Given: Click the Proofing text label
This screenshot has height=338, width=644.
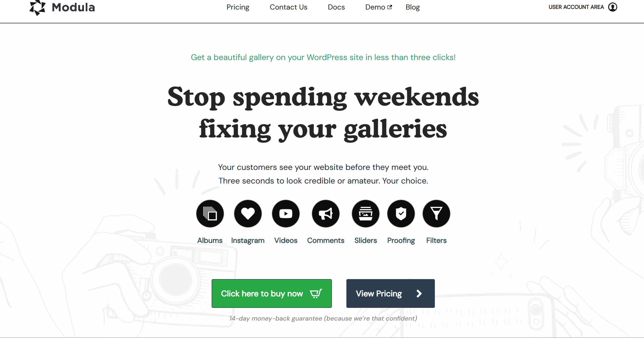Looking at the screenshot, I should (x=401, y=240).
